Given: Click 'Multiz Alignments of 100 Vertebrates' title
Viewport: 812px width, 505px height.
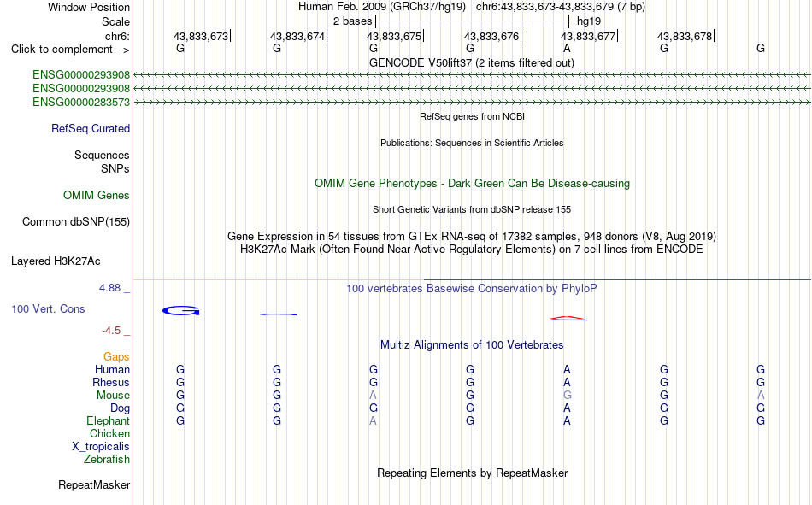Looking at the screenshot, I should click(x=471, y=345).
